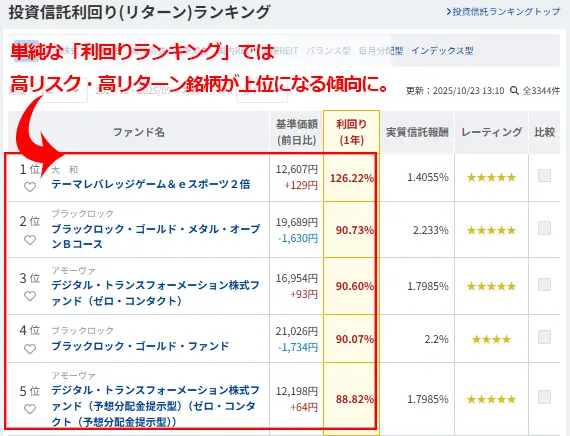The width and height of the screenshot is (570, 436).
Task: Click the 88.82% return value
Action: (x=354, y=399)
